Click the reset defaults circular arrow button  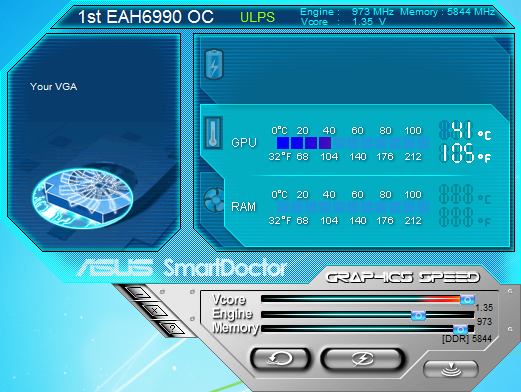(280, 359)
